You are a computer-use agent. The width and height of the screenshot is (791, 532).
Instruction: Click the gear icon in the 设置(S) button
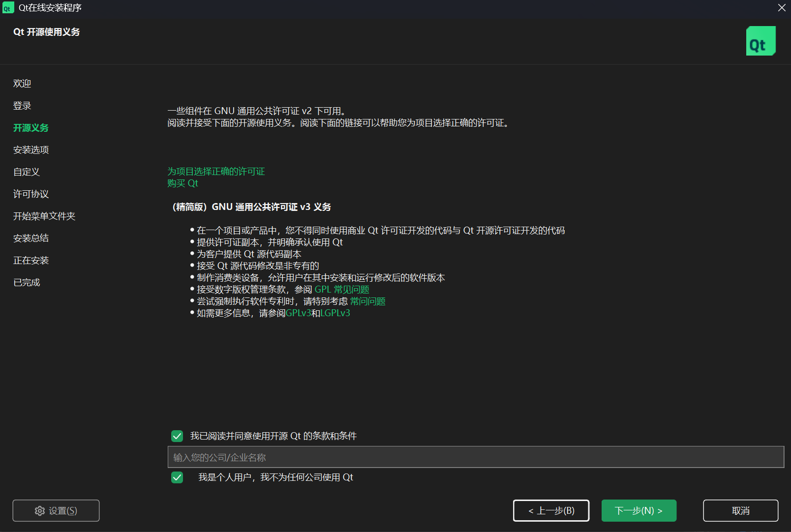(x=40, y=511)
